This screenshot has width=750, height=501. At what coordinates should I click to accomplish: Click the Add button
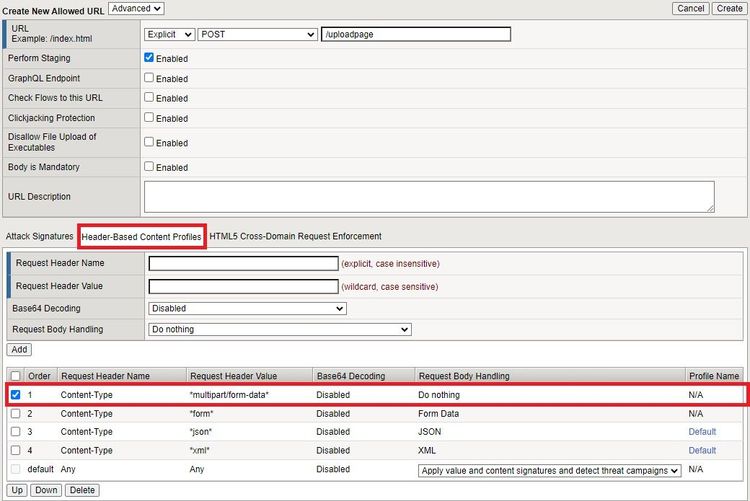(x=19, y=350)
